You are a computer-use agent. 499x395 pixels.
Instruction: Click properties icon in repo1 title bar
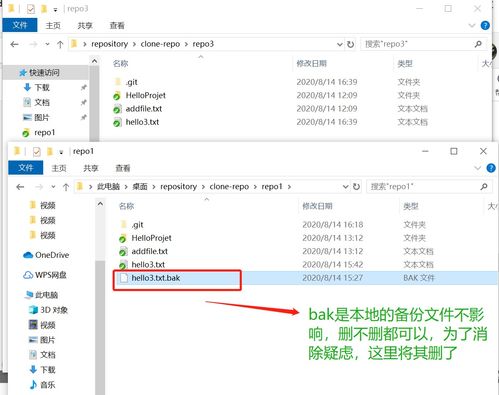(x=37, y=152)
